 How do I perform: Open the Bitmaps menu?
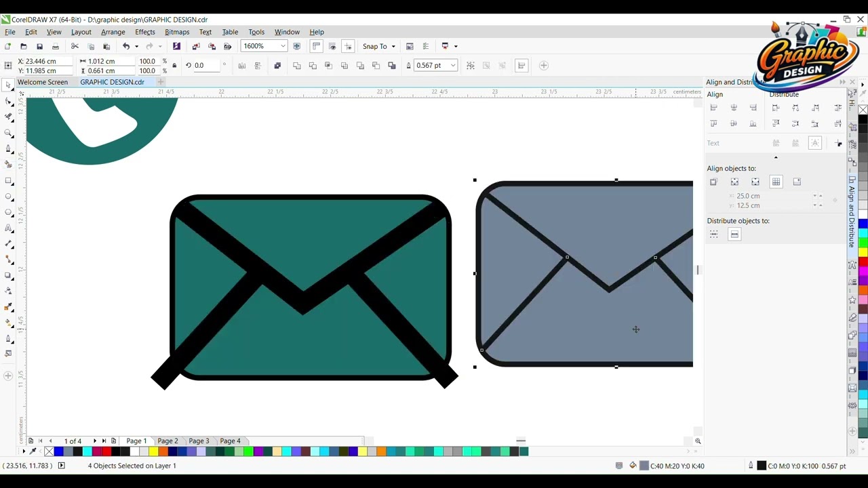tap(177, 32)
